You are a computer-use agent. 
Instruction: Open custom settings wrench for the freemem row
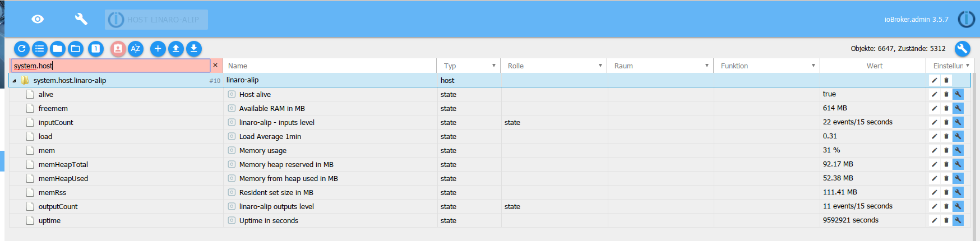pos(958,108)
